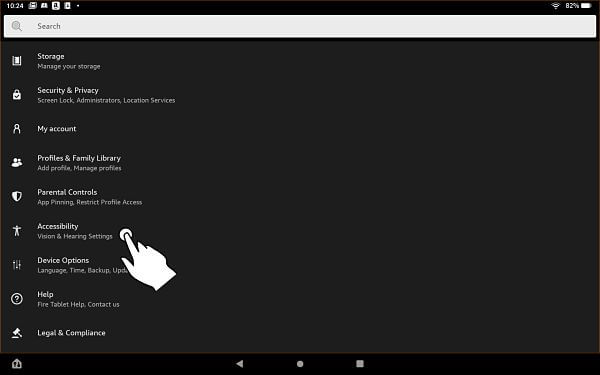600x375 pixels.
Task: Open My account
Action: click(x=300, y=129)
